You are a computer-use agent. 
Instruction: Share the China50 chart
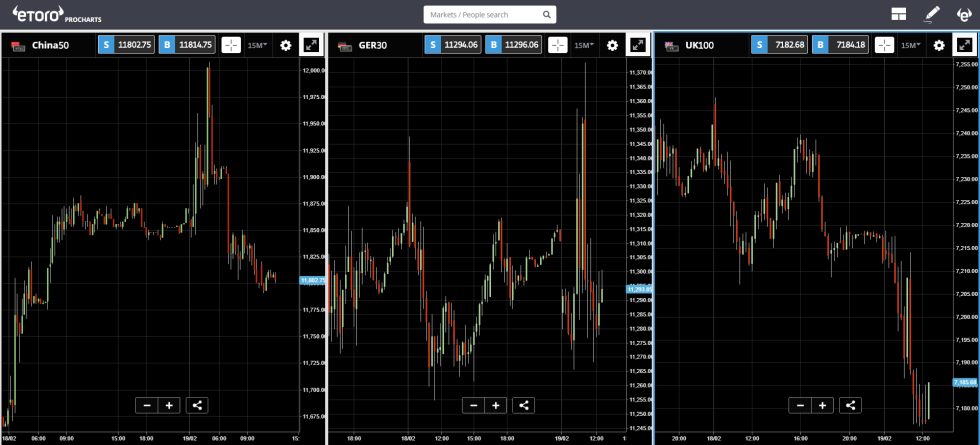coord(197,405)
